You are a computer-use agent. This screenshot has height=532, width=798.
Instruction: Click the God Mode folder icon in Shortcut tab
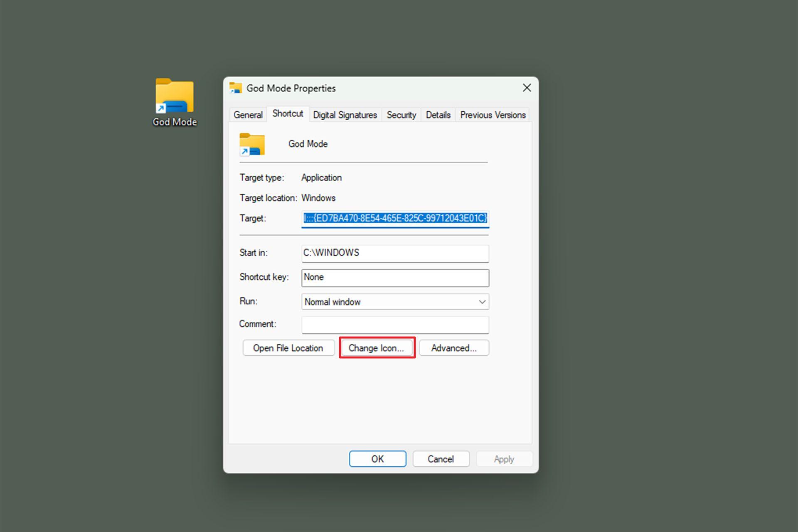[x=252, y=144]
